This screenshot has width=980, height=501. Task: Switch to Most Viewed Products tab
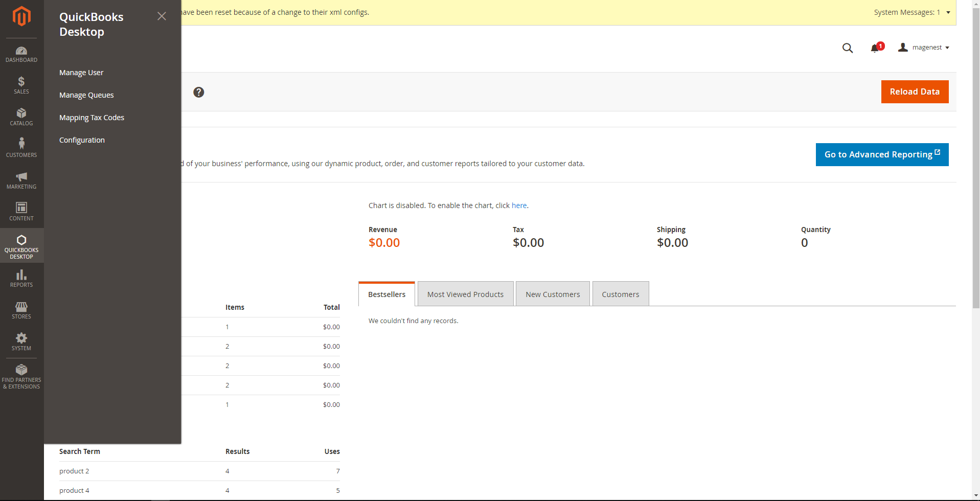(x=465, y=294)
